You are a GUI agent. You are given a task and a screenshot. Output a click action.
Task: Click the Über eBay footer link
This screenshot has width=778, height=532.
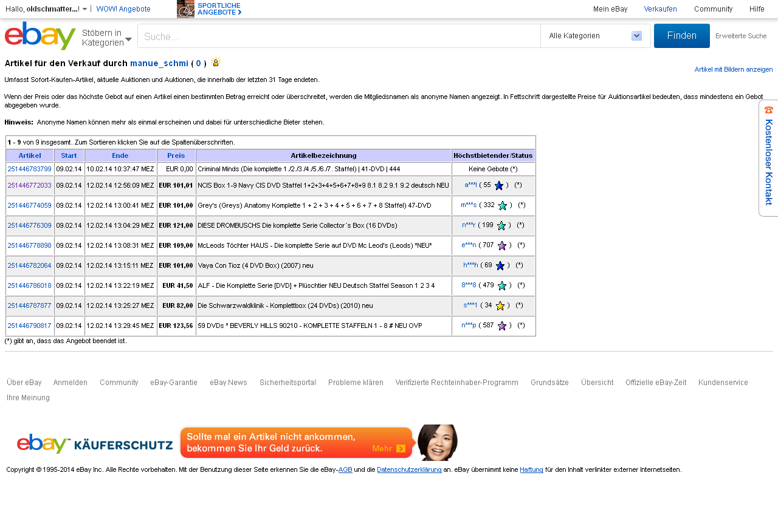[x=24, y=383]
